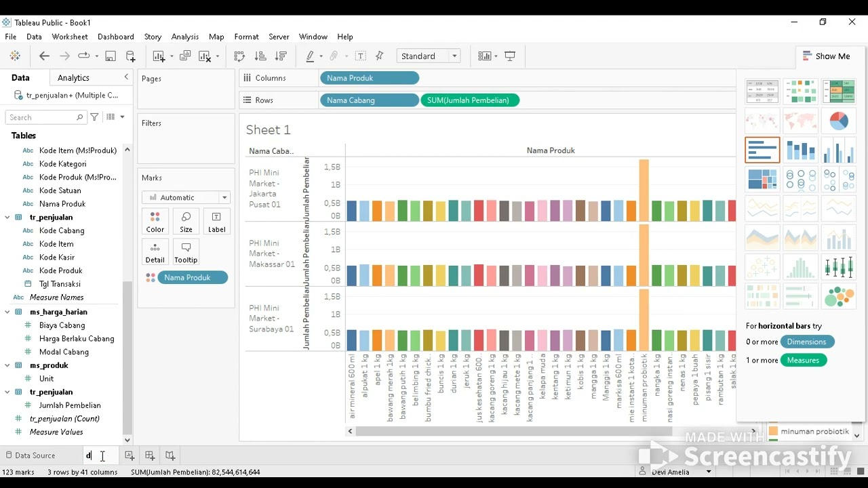The height and width of the screenshot is (488, 868).
Task: Click the Duplicate sheet toolbar icon
Action: (x=184, y=56)
